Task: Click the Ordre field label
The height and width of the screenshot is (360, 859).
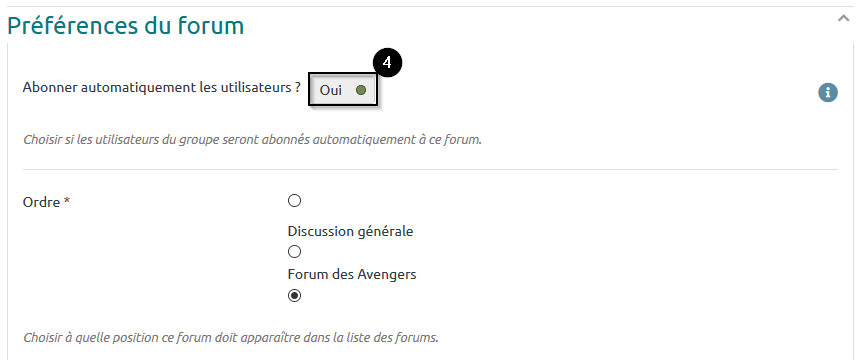Action: [41, 202]
